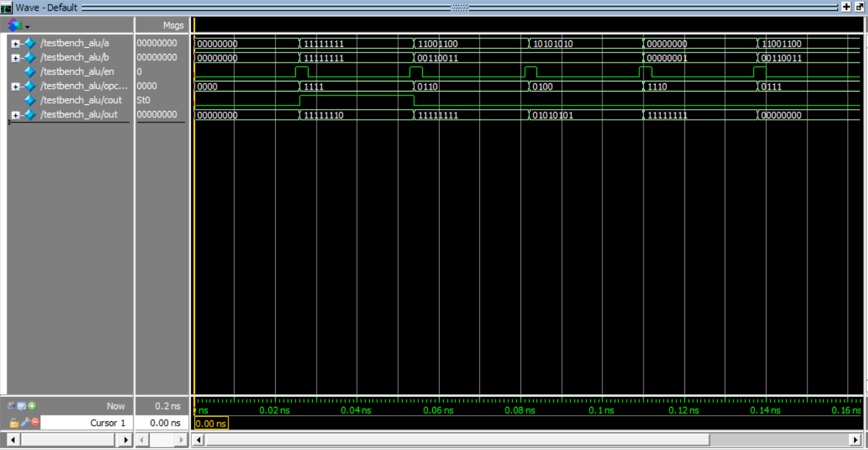Image resolution: width=868 pixels, height=450 pixels.
Task: Click the Now label in the footer
Action: point(116,406)
